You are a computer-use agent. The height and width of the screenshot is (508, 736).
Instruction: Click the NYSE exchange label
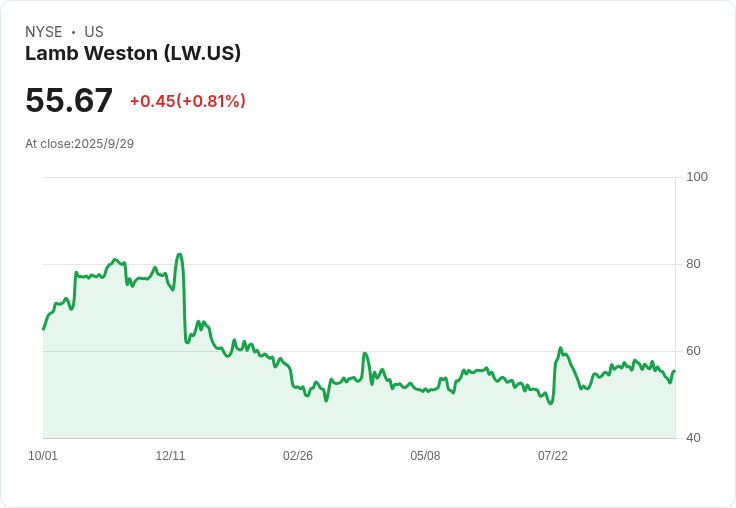coord(44,32)
